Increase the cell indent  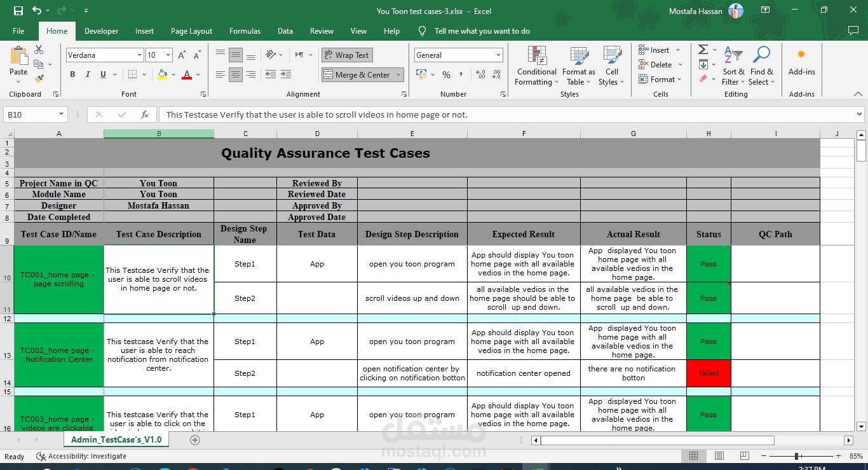(x=286, y=74)
